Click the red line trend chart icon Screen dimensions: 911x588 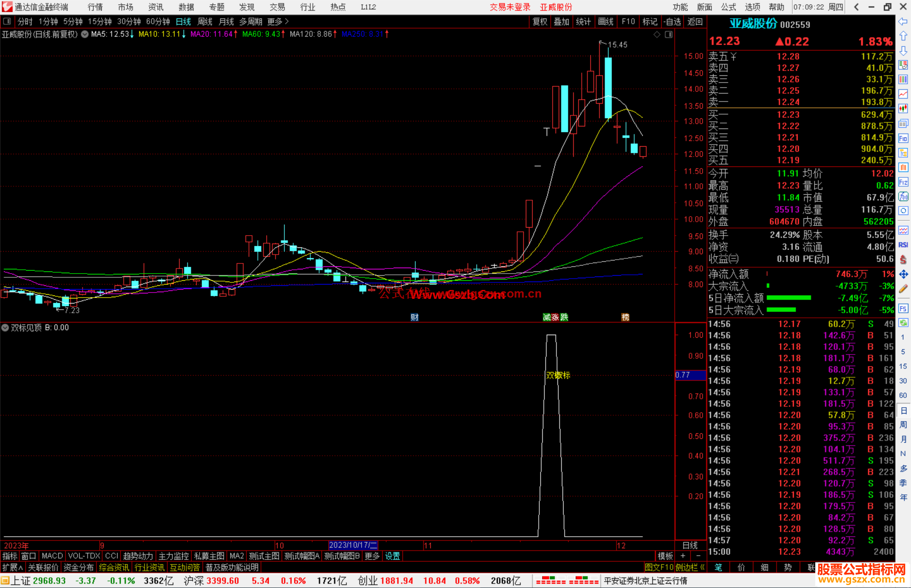pyautogui.click(x=903, y=94)
